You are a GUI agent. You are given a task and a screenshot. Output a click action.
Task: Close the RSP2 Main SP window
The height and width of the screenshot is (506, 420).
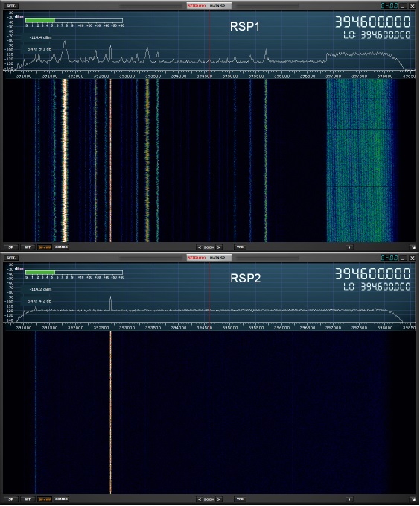(413, 258)
